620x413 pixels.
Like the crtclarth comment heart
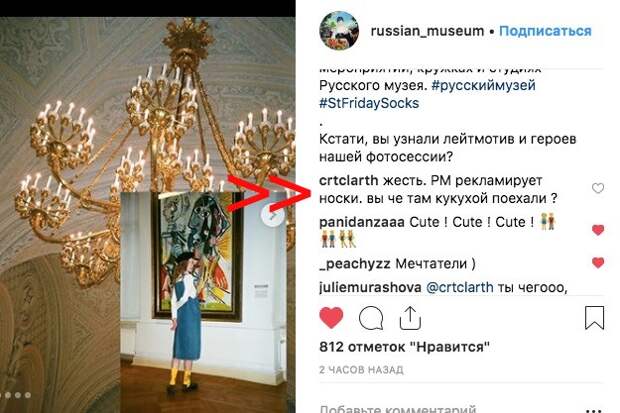pyautogui.click(x=598, y=188)
